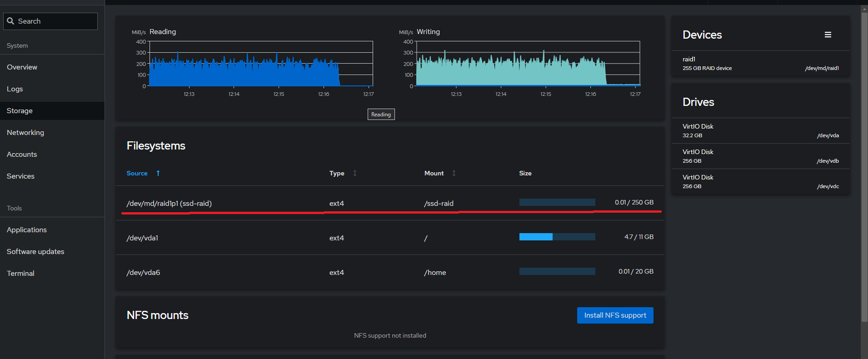Open Overview in sidebar

pyautogui.click(x=52, y=67)
